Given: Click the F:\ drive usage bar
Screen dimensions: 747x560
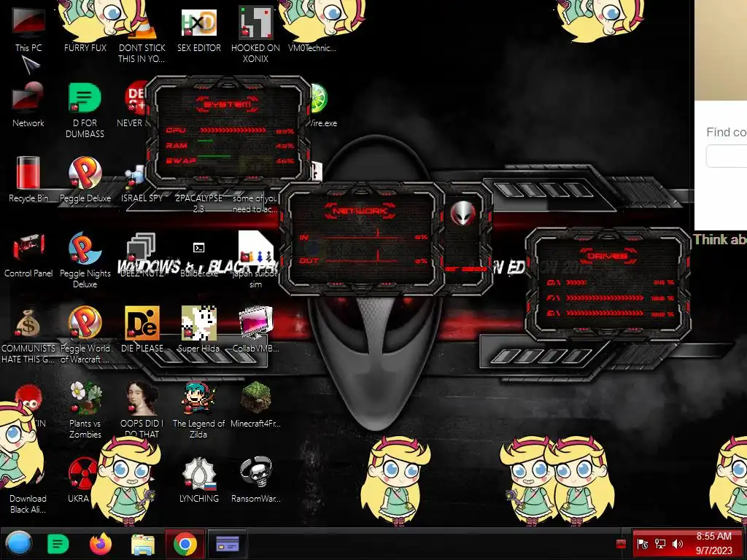Looking at the screenshot, I should (605, 297).
